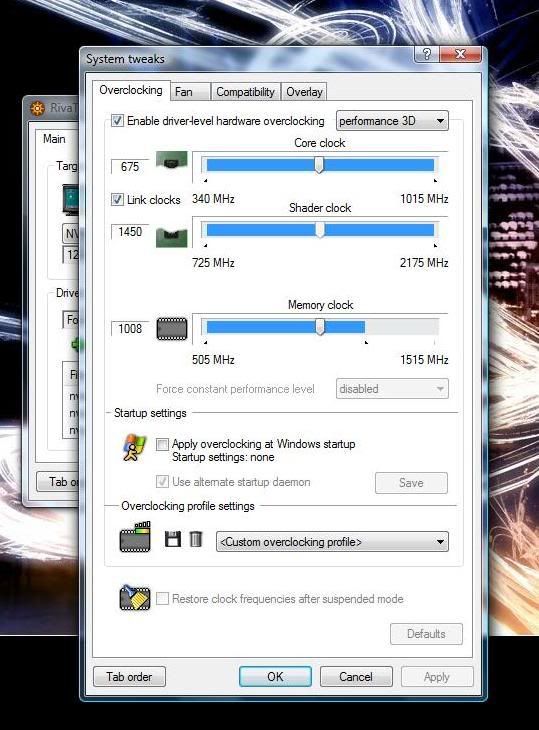Open the Compatibility tab

pyautogui.click(x=246, y=92)
